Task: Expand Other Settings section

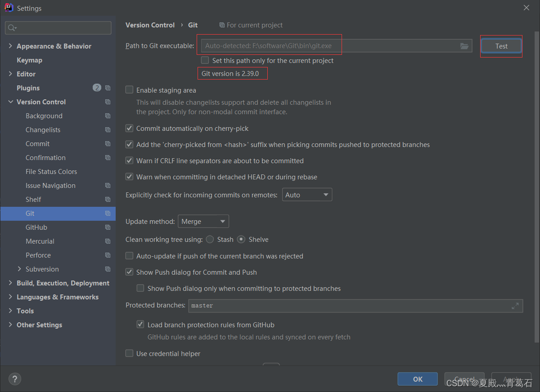Action: (x=10, y=325)
